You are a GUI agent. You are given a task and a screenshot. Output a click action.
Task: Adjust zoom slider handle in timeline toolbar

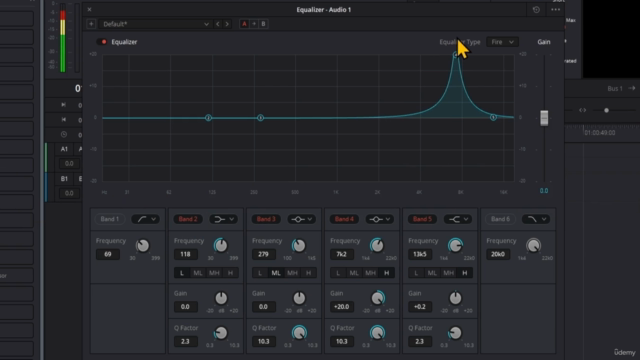[x=607, y=110]
